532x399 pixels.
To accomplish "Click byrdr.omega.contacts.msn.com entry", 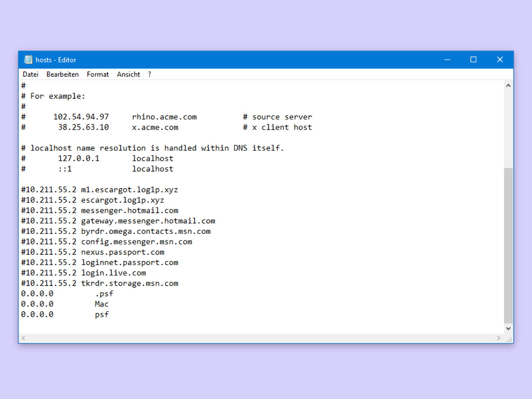I will 146,231.
